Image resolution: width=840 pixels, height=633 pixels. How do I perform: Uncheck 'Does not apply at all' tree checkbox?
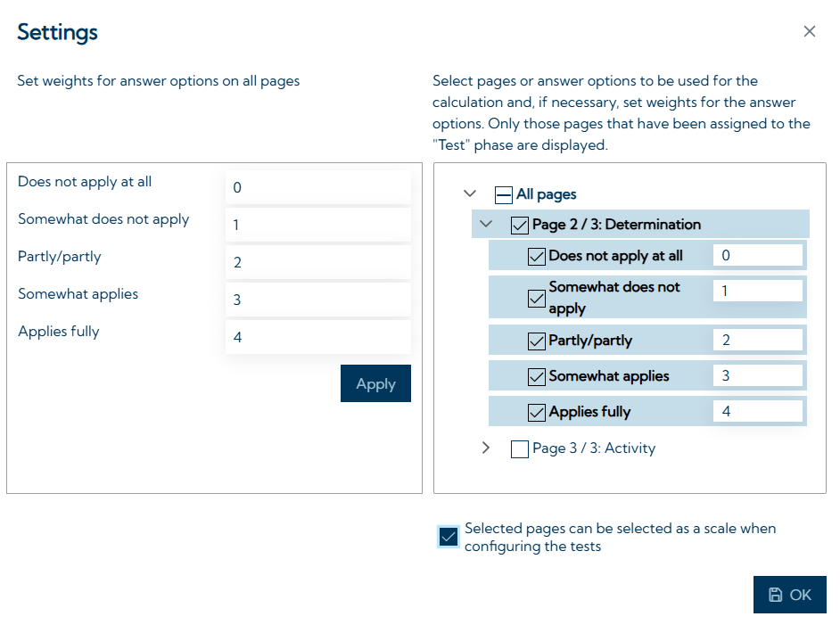click(536, 257)
